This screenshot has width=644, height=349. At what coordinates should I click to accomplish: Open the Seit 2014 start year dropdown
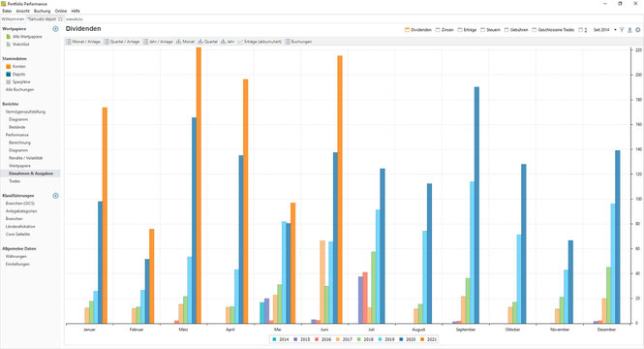pos(604,30)
